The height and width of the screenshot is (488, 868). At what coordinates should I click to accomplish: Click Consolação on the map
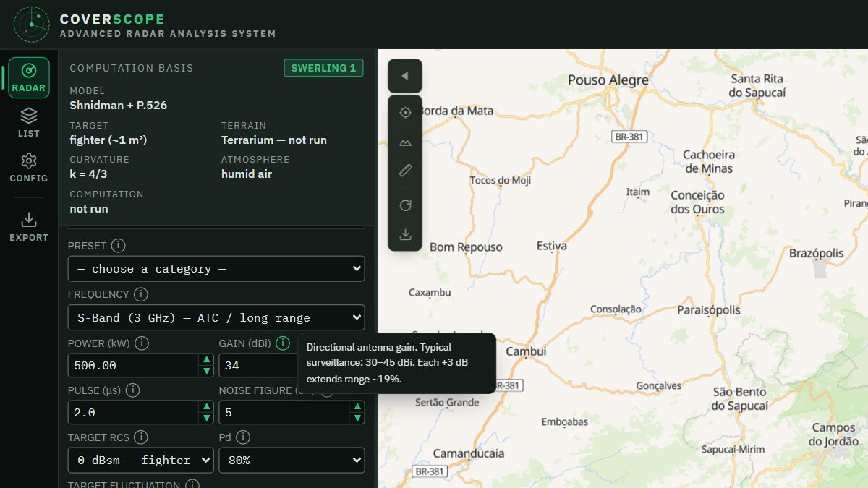tap(616, 309)
